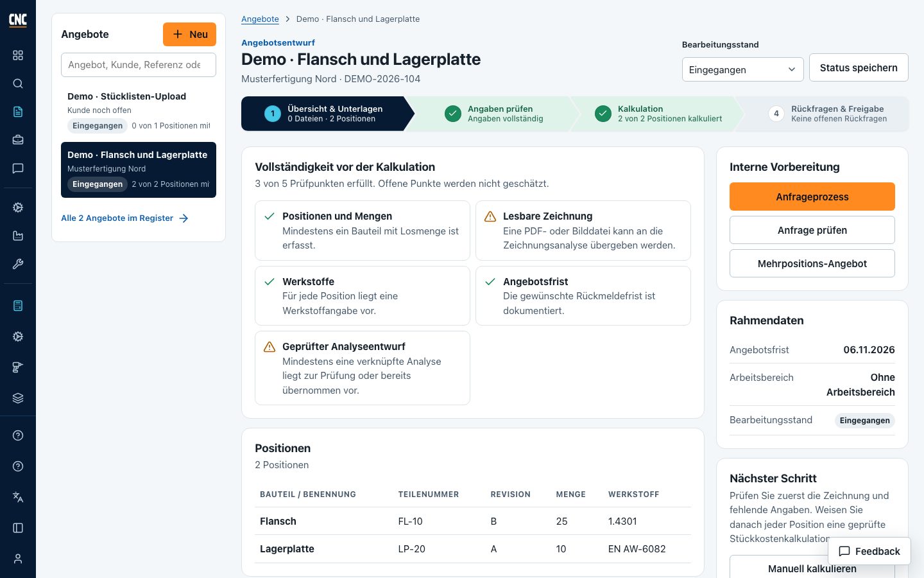Open the user profile icon in sidebar
Image resolution: width=924 pixels, height=578 pixels.
click(x=18, y=559)
